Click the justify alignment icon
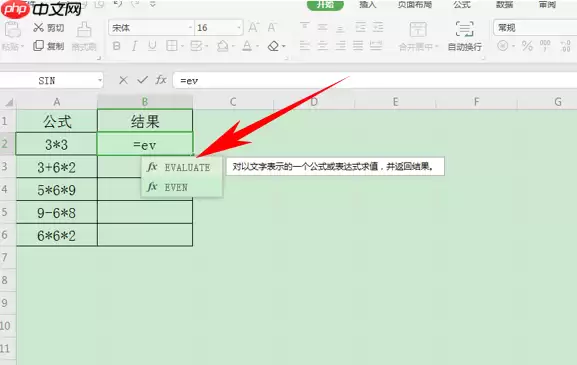Screen dimensions: 577x365 pos(358,46)
